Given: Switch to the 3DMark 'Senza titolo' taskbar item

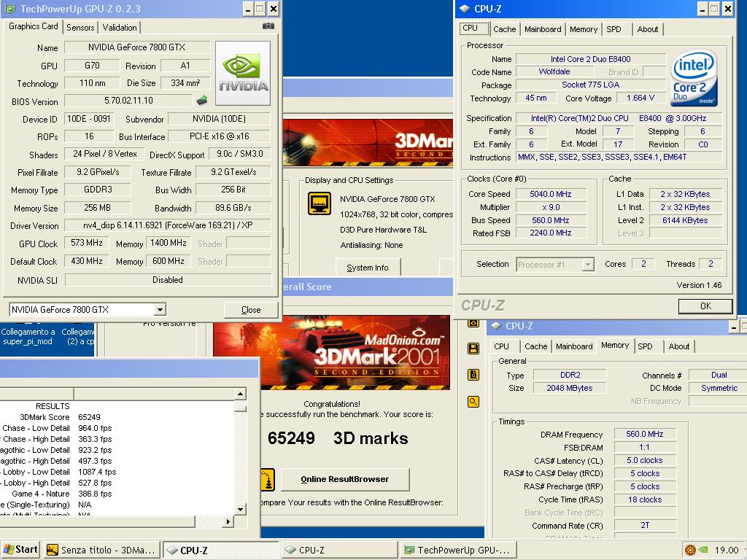Looking at the screenshot, I should (x=101, y=550).
